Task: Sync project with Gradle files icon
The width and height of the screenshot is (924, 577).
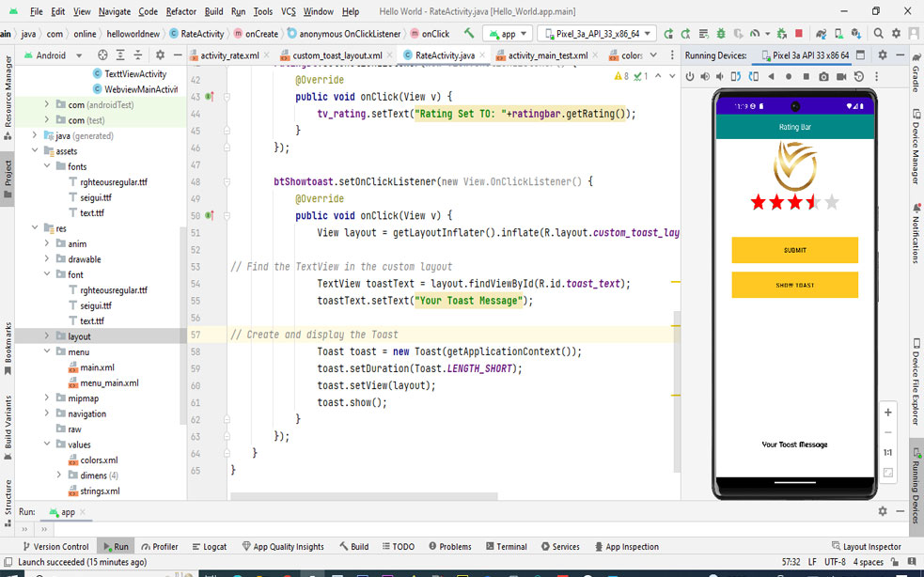Action: [x=821, y=34]
